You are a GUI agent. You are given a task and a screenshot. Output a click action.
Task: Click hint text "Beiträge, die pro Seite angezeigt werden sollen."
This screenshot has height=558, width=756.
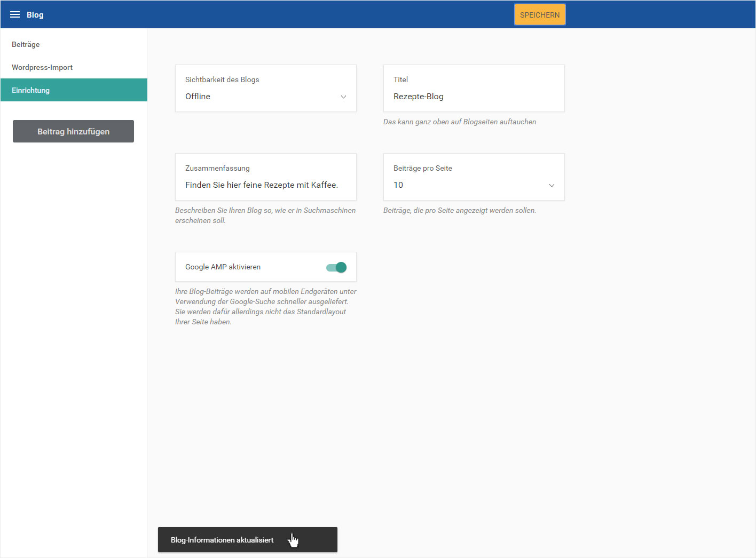[460, 210]
